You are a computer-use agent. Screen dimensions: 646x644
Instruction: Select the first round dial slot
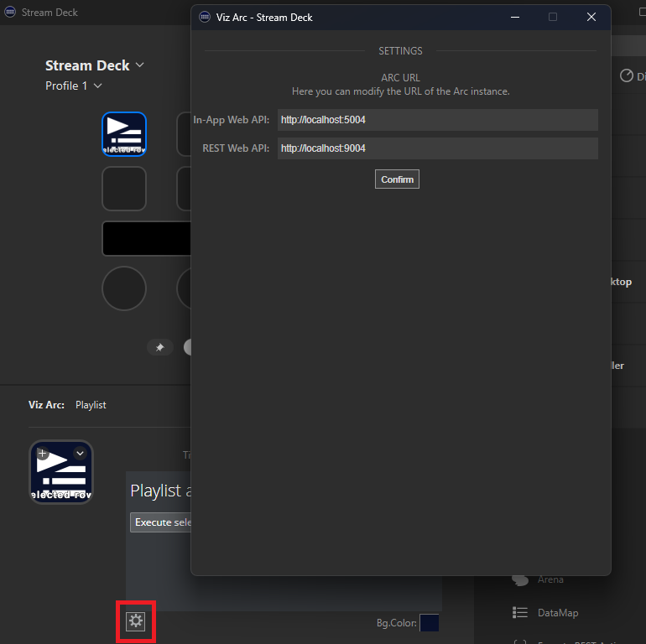point(124,288)
